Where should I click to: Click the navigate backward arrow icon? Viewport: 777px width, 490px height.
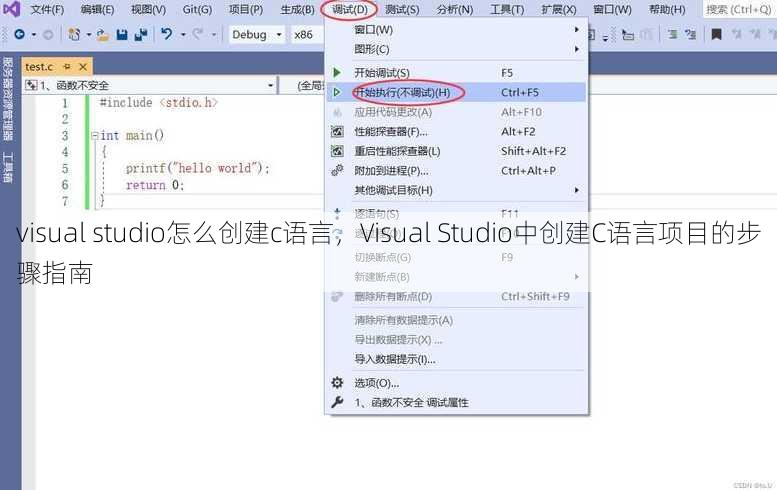19,34
